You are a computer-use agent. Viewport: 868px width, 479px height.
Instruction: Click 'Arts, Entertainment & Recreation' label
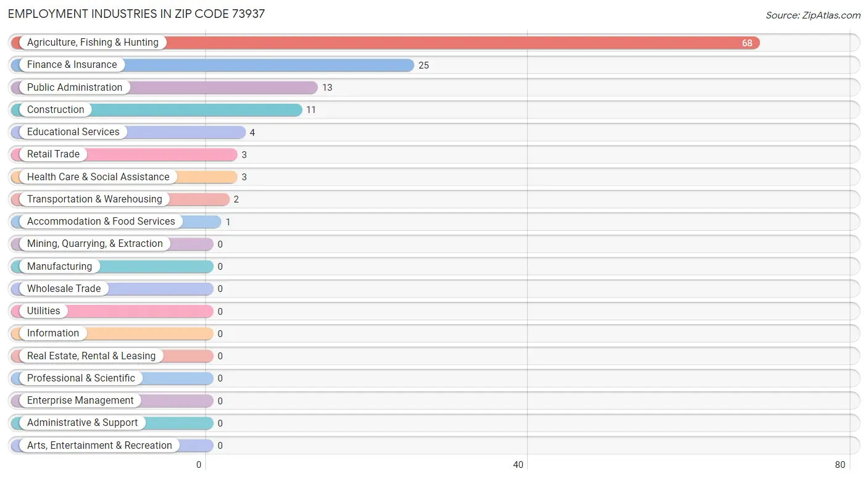pos(99,446)
